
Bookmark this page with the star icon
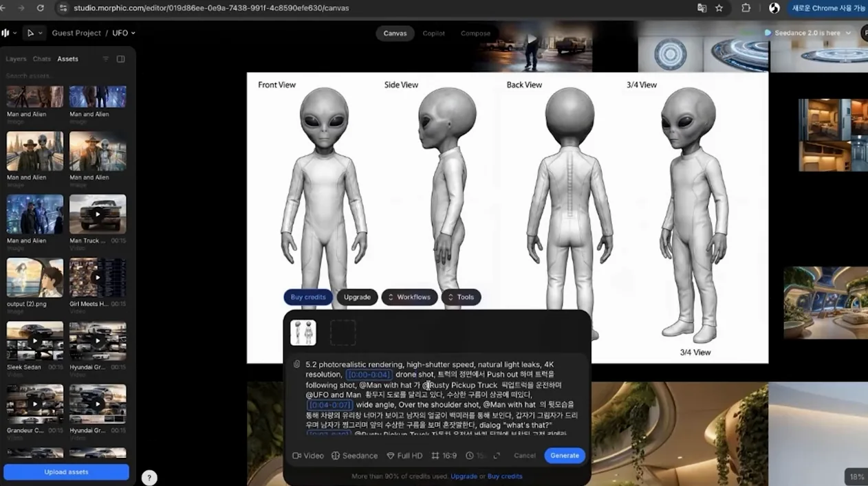coord(719,8)
